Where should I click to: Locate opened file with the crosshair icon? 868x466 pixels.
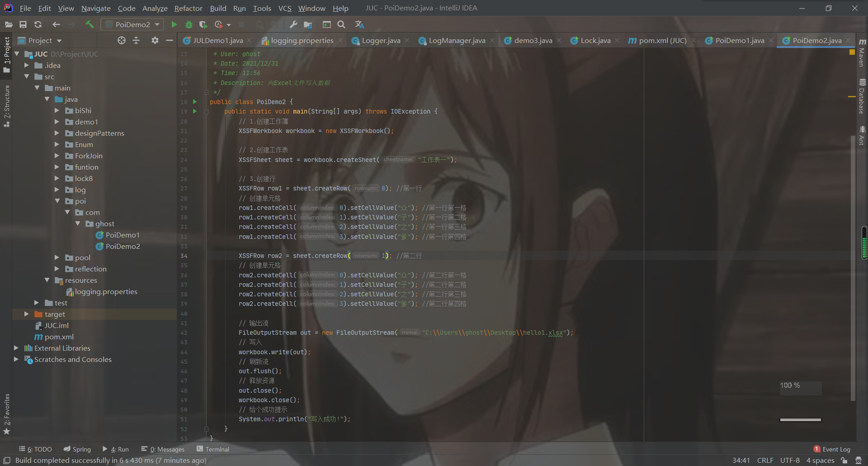click(x=122, y=40)
